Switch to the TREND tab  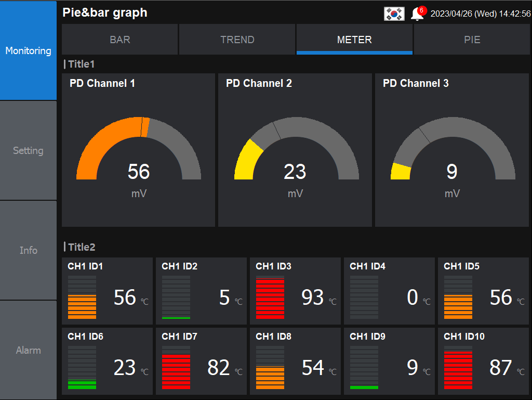click(x=237, y=40)
